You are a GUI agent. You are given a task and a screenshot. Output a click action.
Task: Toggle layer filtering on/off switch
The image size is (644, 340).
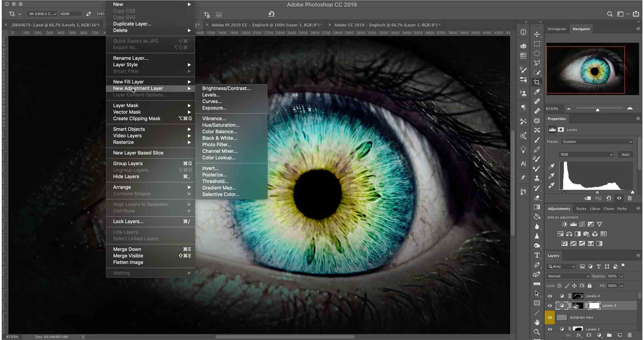click(x=623, y=266)
